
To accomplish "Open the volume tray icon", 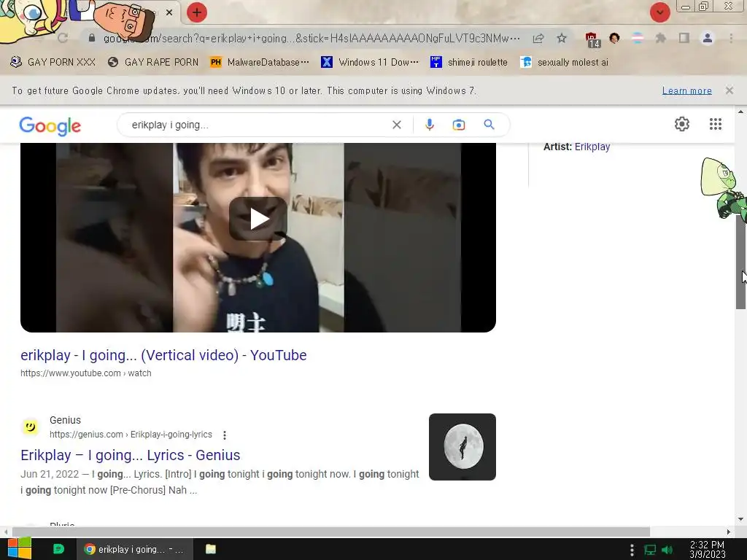I will click(667, 550).
